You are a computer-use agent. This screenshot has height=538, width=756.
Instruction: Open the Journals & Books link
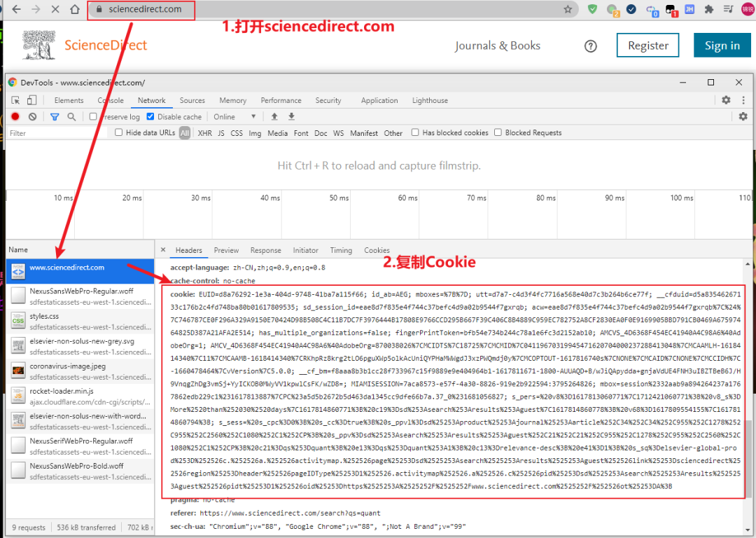coord(497,46)
